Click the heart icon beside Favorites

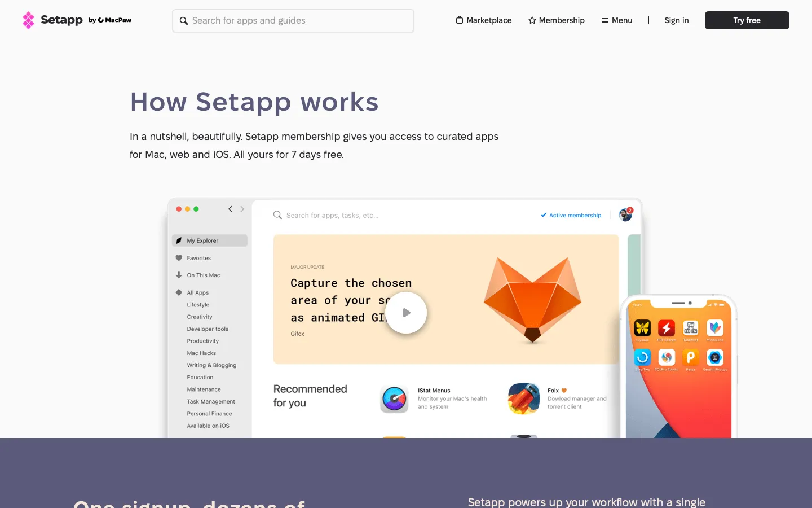[x=179, y=258]
